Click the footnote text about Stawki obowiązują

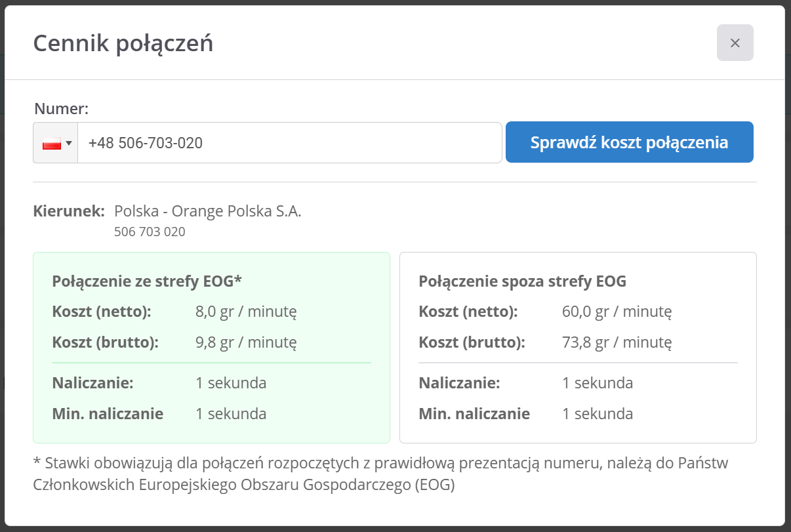pyautogui.click(x=380, y=474)
